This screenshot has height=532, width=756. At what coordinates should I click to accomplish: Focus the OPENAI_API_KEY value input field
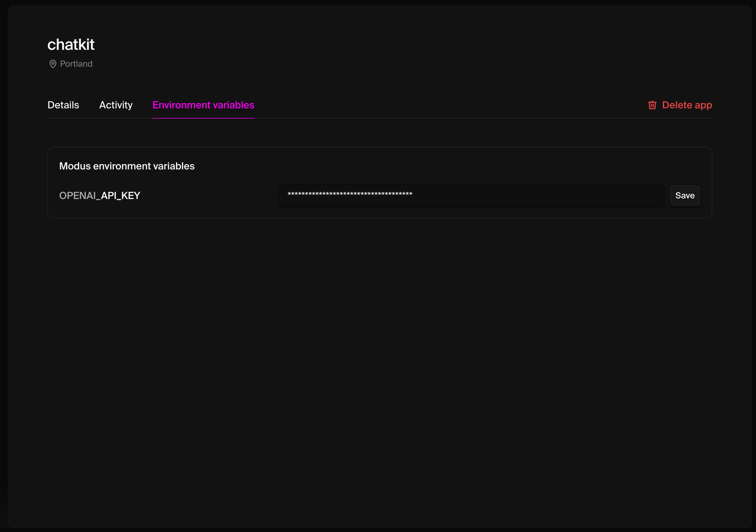471,196
